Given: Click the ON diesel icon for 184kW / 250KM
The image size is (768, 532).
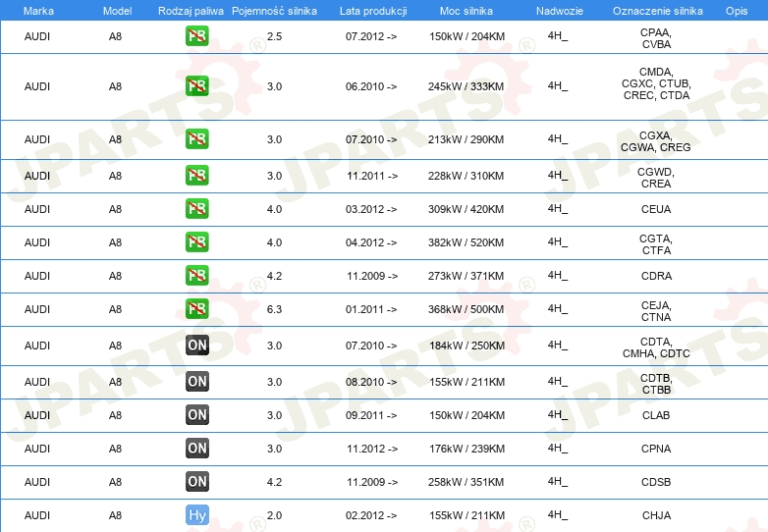Looking at the screenshot, I should tap(196, 346).
